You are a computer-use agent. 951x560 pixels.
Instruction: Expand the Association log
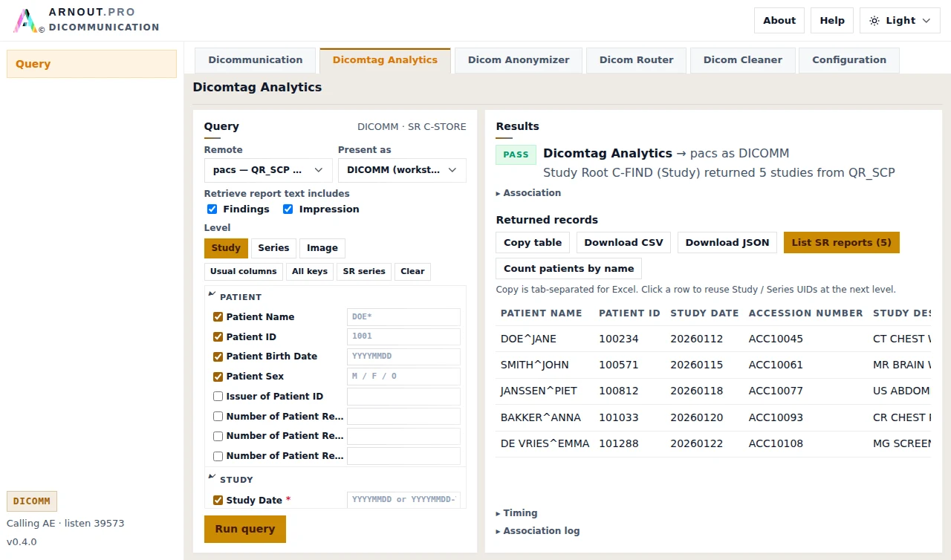[538, 531]
